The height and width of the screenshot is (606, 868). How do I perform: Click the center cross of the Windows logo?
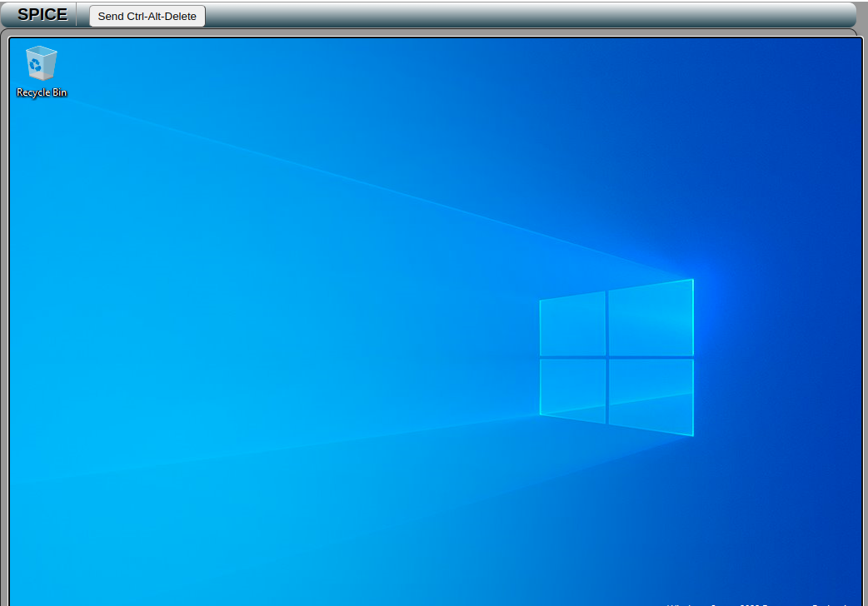(607, 357)
